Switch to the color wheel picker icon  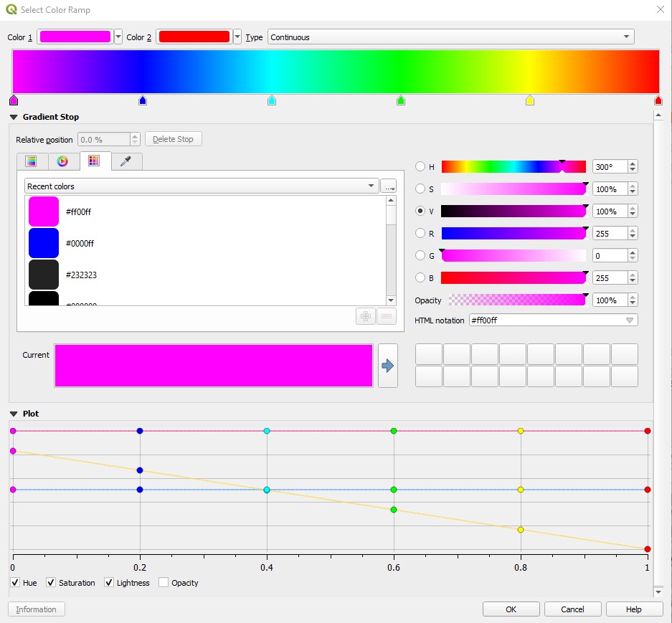[64, 161]
